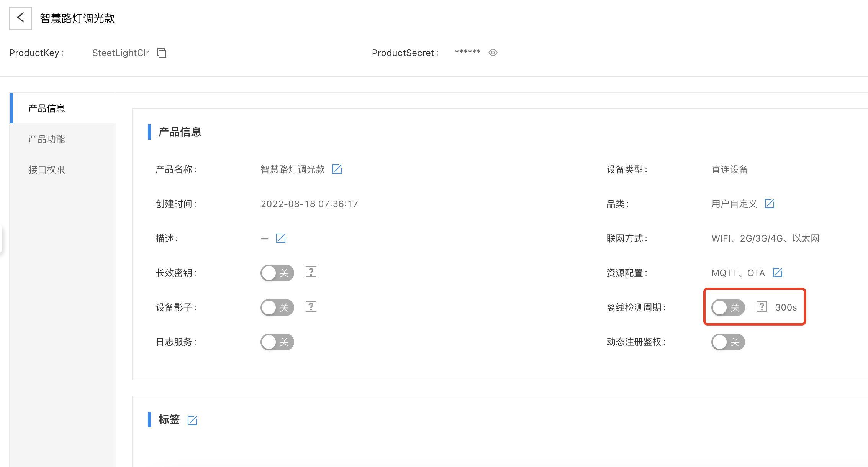Open help for 设备影子

pos(311,307)
